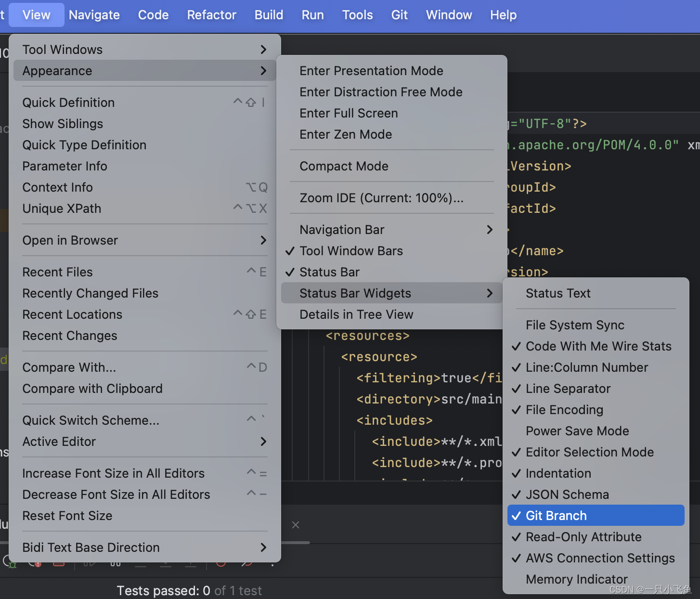Enable the Status Text widget
The width and height of the screenshot is (700, 599).
596,293
